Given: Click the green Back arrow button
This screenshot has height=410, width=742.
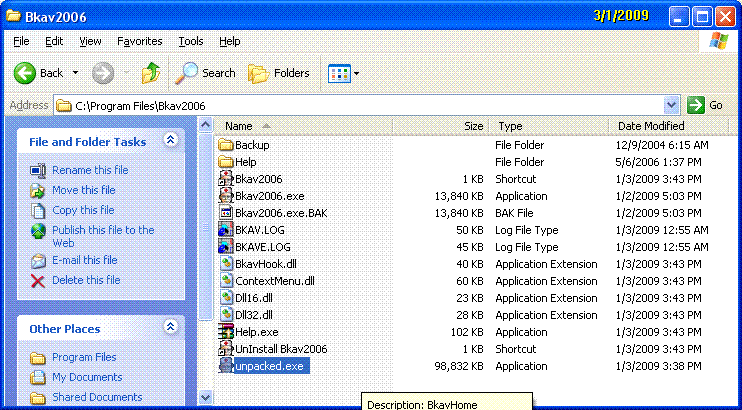Looking at the screenshot, I should [x=25, y=73].
